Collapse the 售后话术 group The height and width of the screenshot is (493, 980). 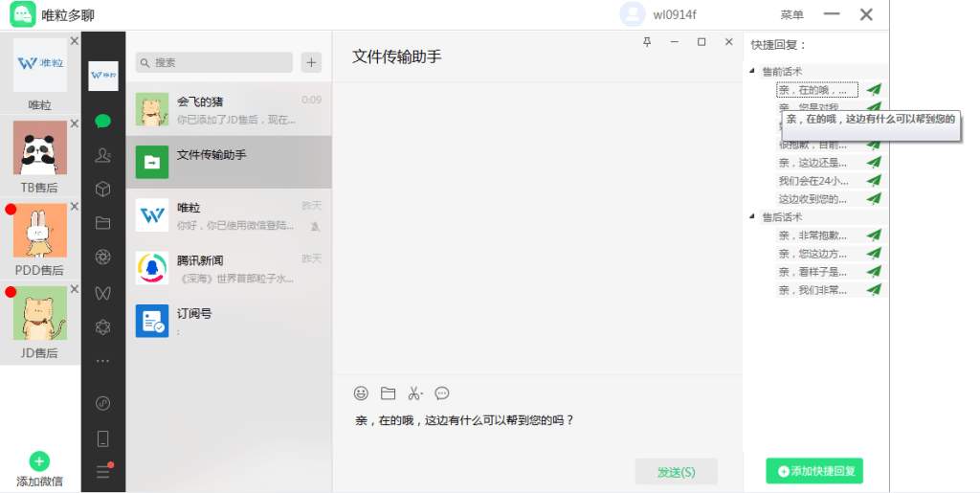point(752,217)
